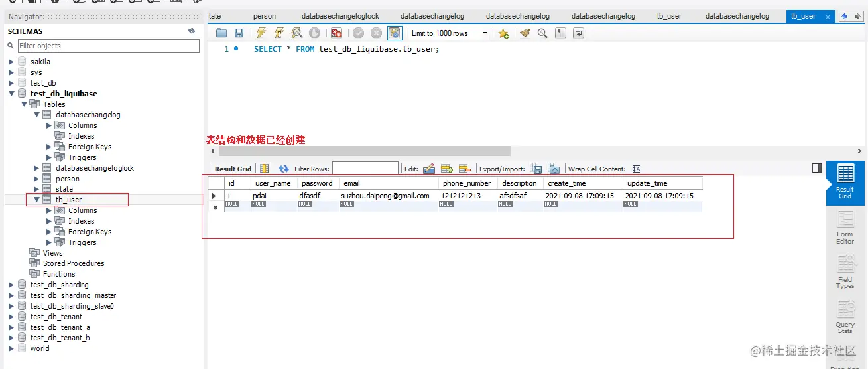Toggle result side panel visibility icon
This screenshot has height=369, width=868.
pos(817,169)
